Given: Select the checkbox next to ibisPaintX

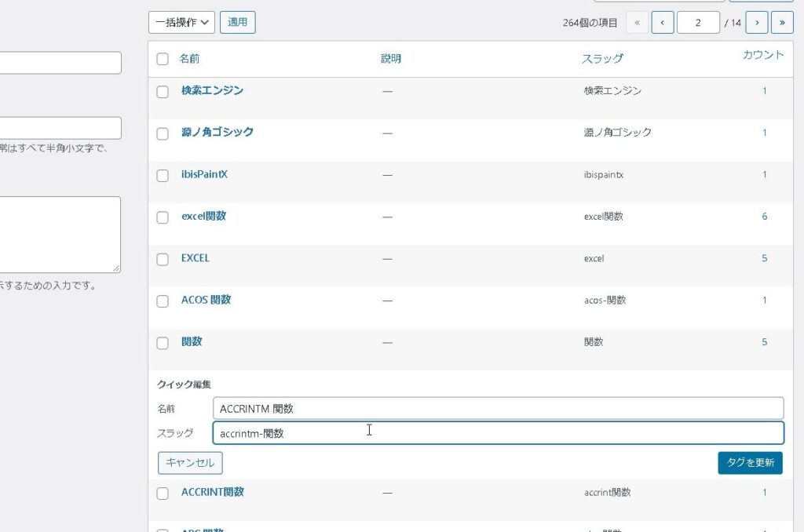Looking at the screenshot, I should (x=163, y=176).
